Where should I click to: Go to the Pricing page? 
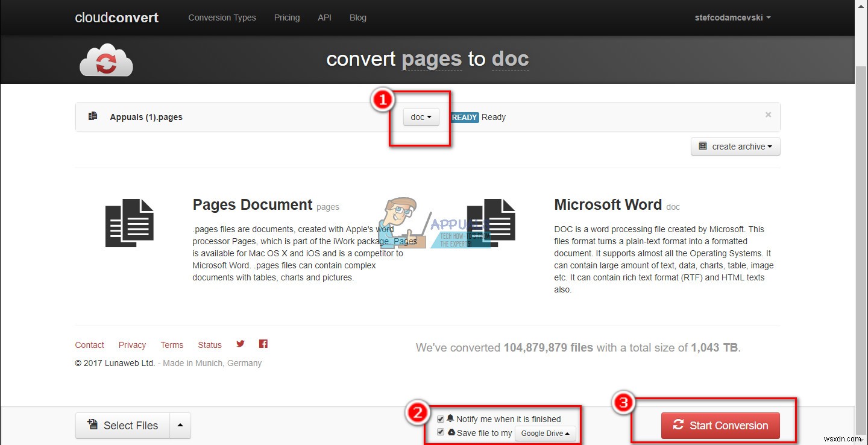(287, 17)
